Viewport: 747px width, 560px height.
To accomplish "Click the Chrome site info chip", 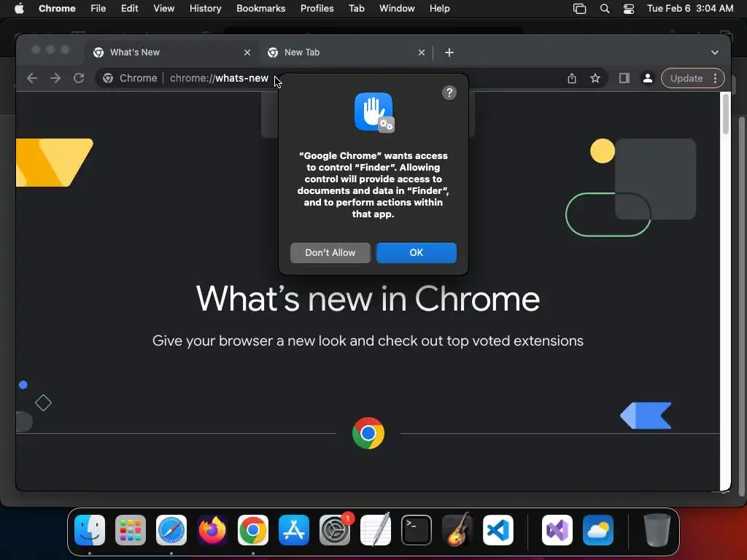I will click(130, 78).
